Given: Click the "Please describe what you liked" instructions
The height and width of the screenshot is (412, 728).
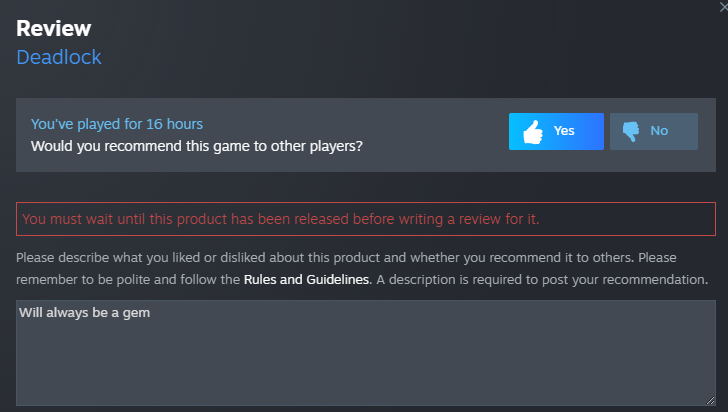Looking at the screenshot, I should pyautogui.click(x=200, y=256).
